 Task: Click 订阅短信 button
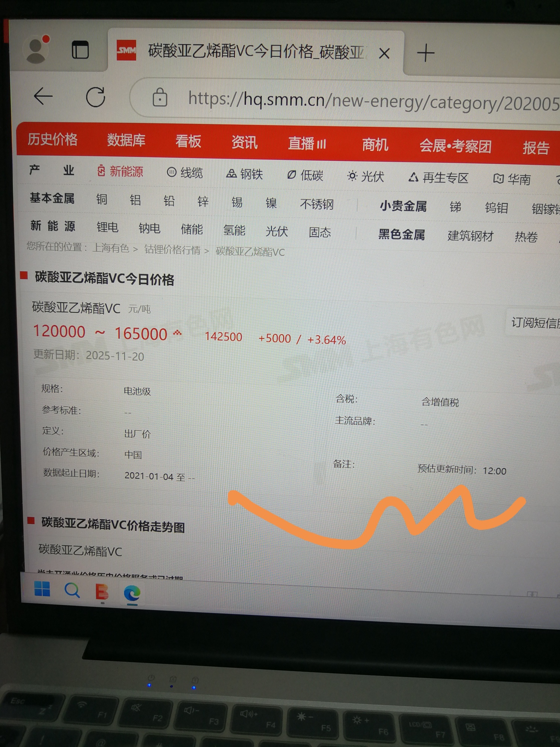coord(535,323)
